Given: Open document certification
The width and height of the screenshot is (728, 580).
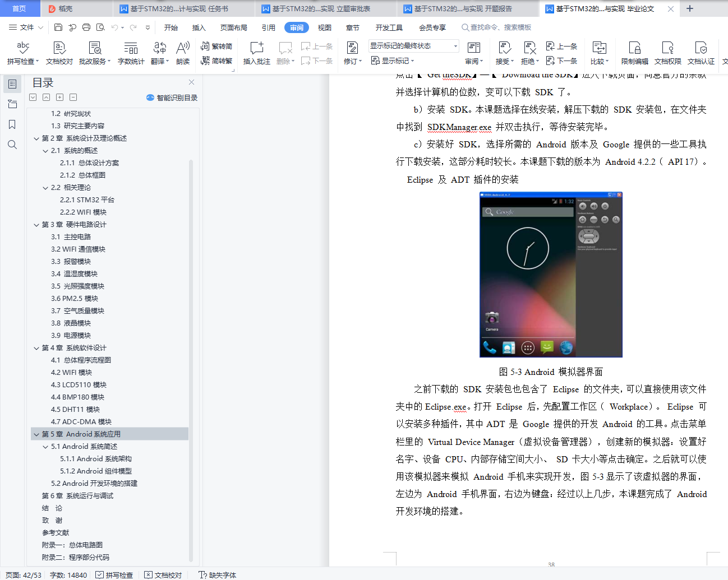Looking at the screenshot, I should pos(701,53).
